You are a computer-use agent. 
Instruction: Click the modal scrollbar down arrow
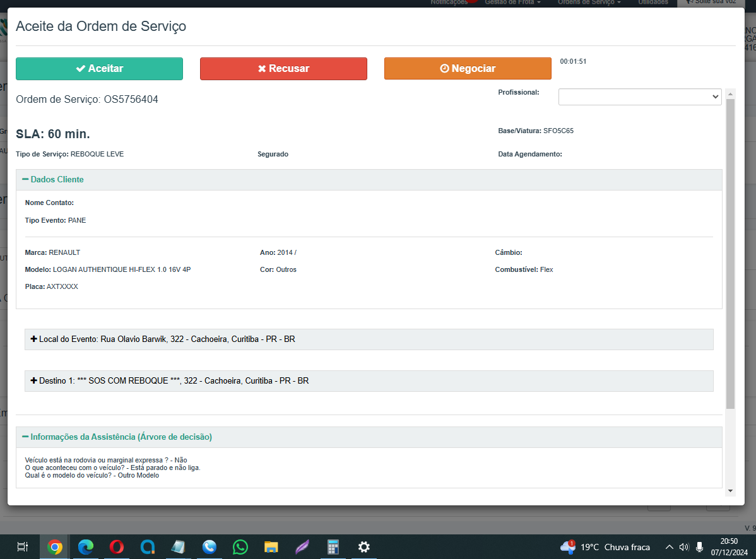[731, 491]
